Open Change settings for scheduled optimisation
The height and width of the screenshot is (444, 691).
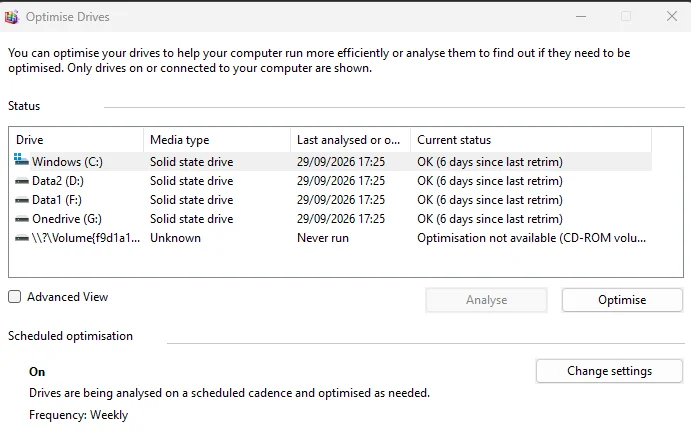(x=609, y=371)
